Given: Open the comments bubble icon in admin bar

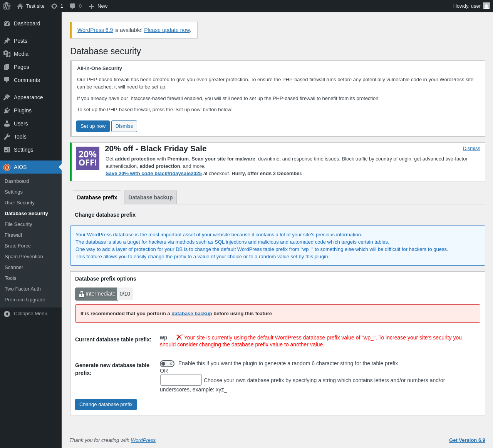Looking at the screenshot, I should click(x=72, y=6).
